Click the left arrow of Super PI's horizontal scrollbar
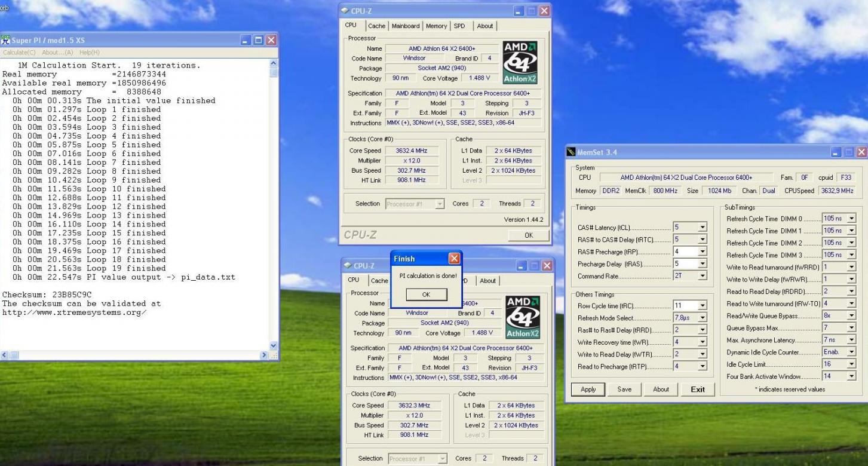Image resolution: width=868 pixels, height=466 pixels. coord(5,355)
